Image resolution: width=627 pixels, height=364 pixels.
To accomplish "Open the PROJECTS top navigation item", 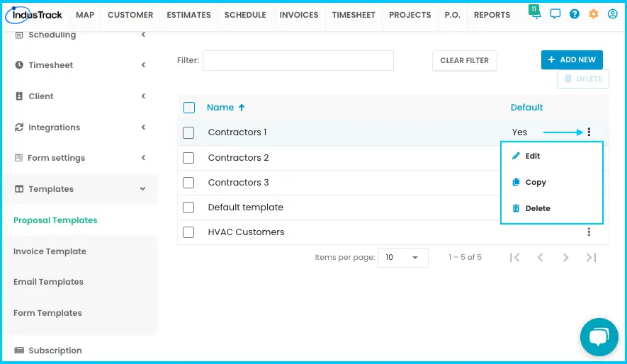I will pos(410,15).
